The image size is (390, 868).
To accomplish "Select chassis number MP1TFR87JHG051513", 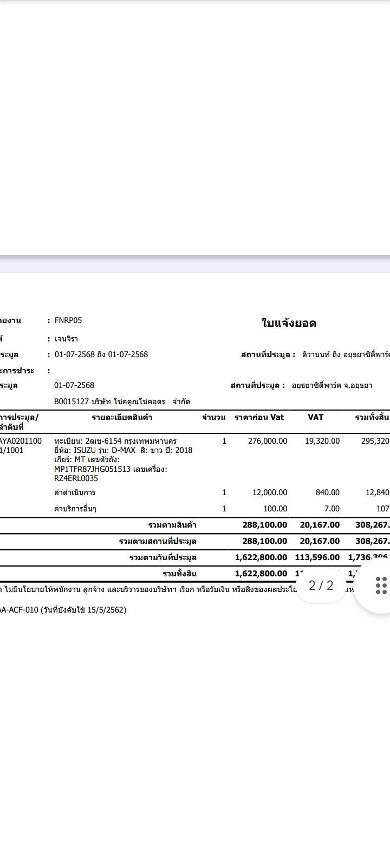I will [92, 469].
